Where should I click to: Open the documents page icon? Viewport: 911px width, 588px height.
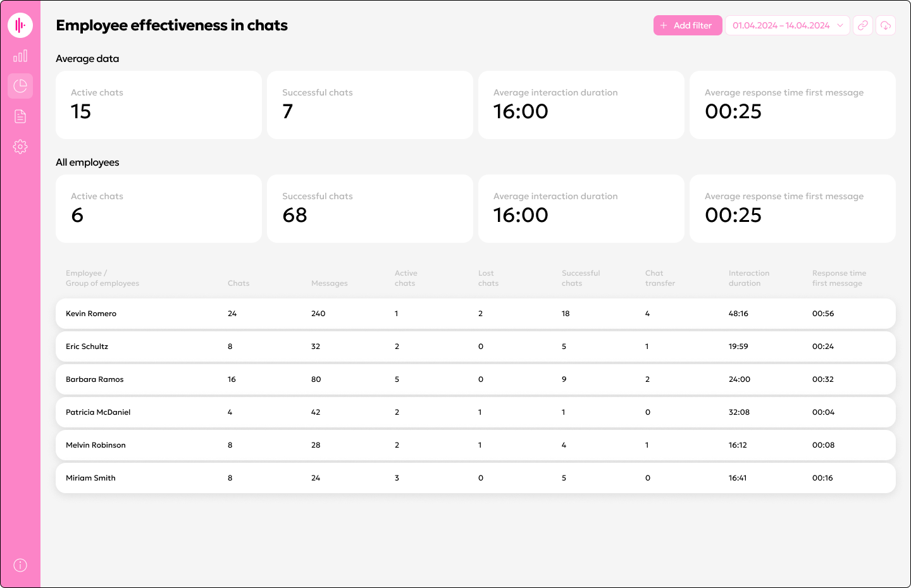[20, 116]
